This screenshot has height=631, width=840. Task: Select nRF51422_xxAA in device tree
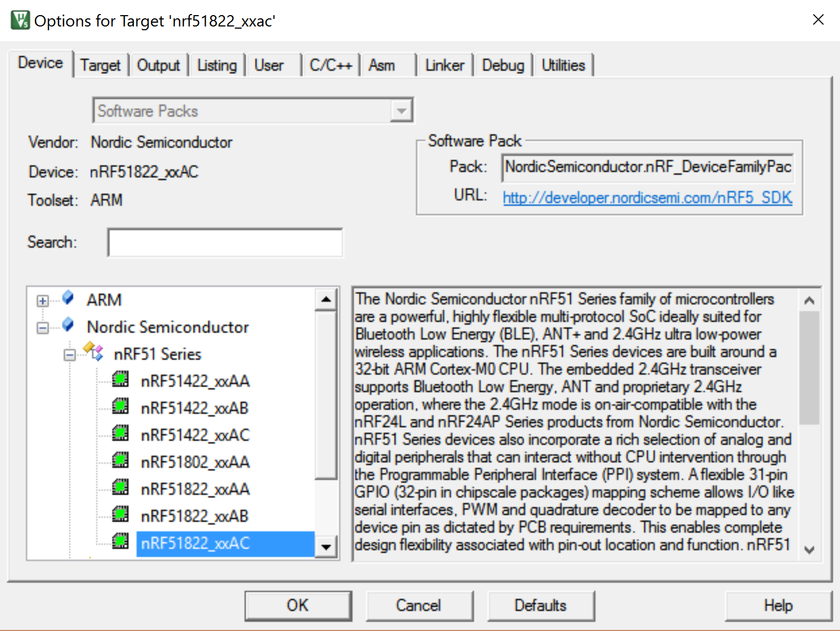point(195,381)
